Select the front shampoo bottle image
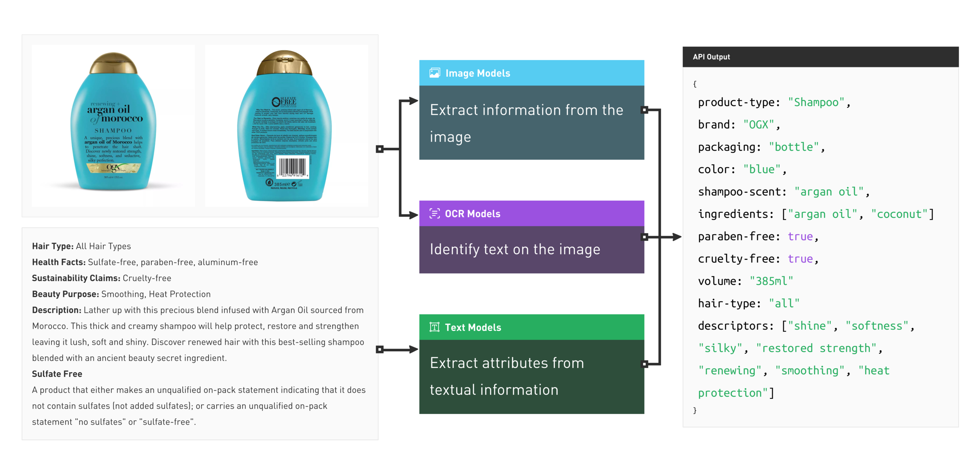The width and height of the screenshot is (980, 474). 113,125
